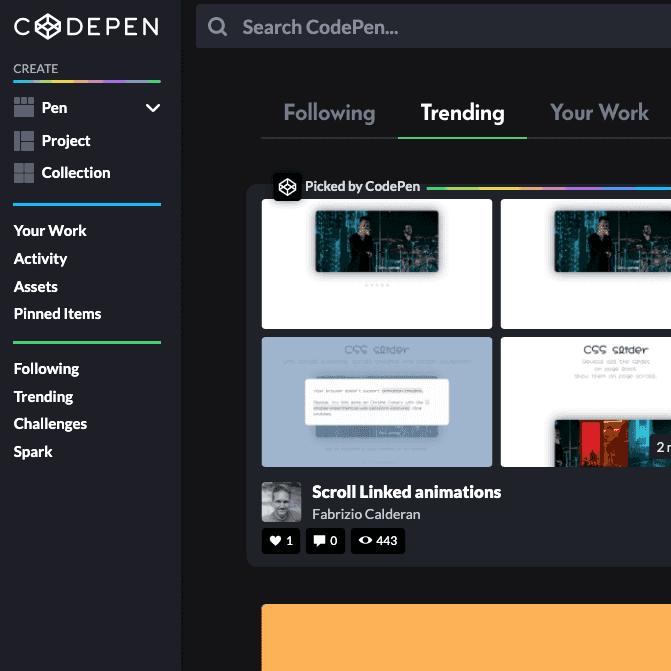Expand the Pen dropdown chevron
This screenshot has height=671, width=671.
(x=153, y=108)
